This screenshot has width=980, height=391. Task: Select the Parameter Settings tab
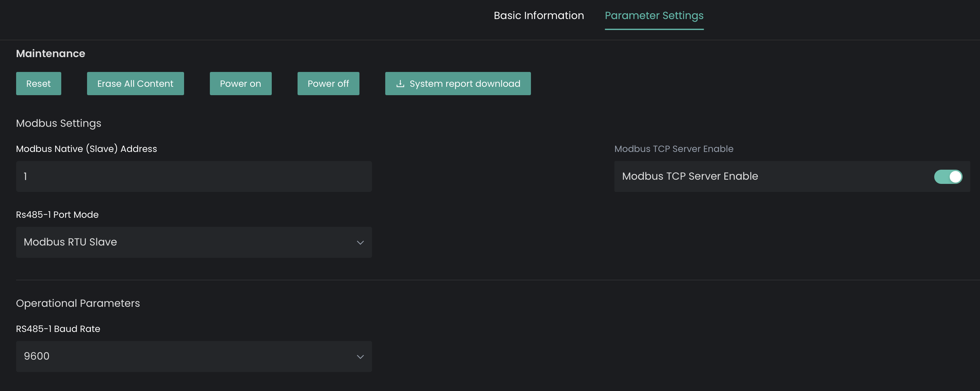[x=653, y=15]
